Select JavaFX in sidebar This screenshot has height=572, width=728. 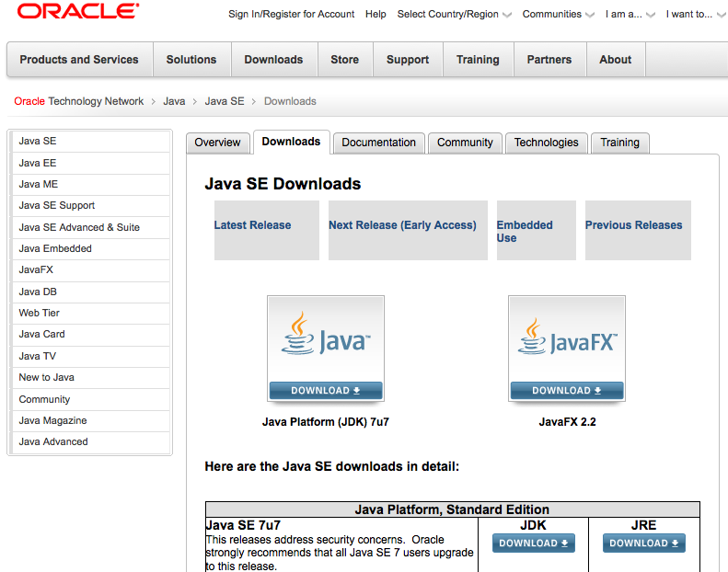90,270
